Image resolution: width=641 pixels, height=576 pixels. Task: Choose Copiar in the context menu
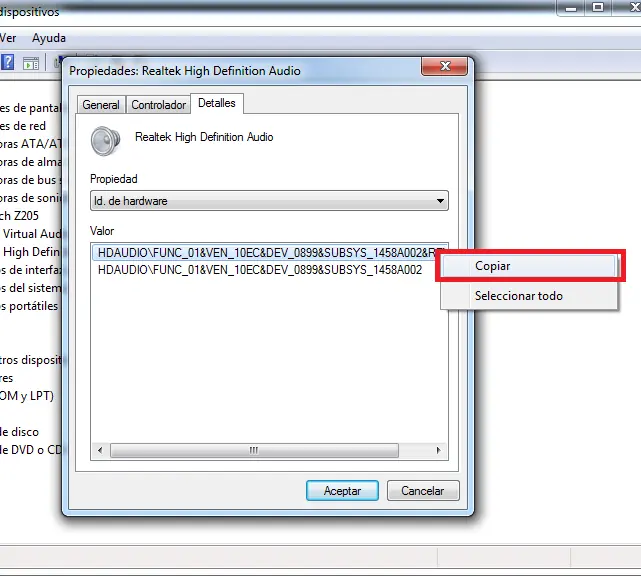point(529,266)
